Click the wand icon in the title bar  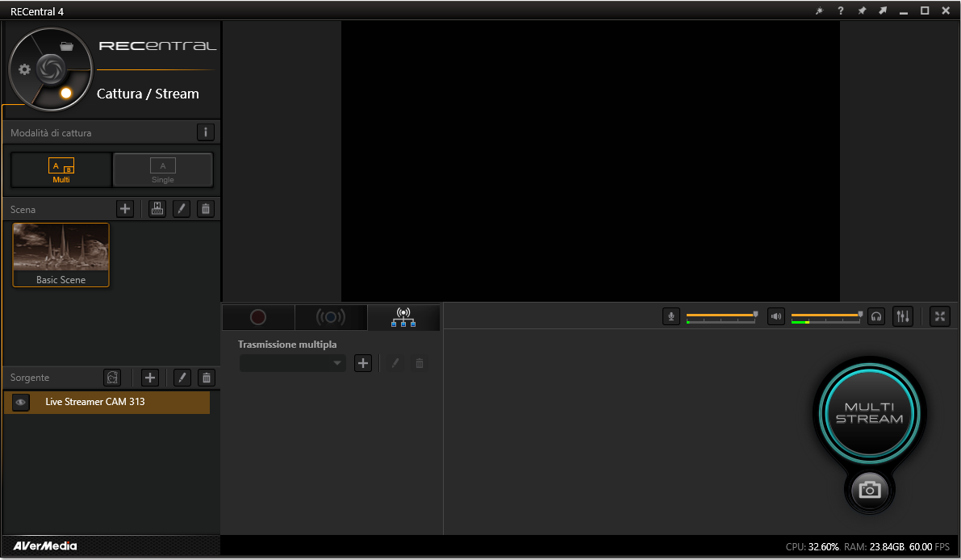click(x=820, y=11)
